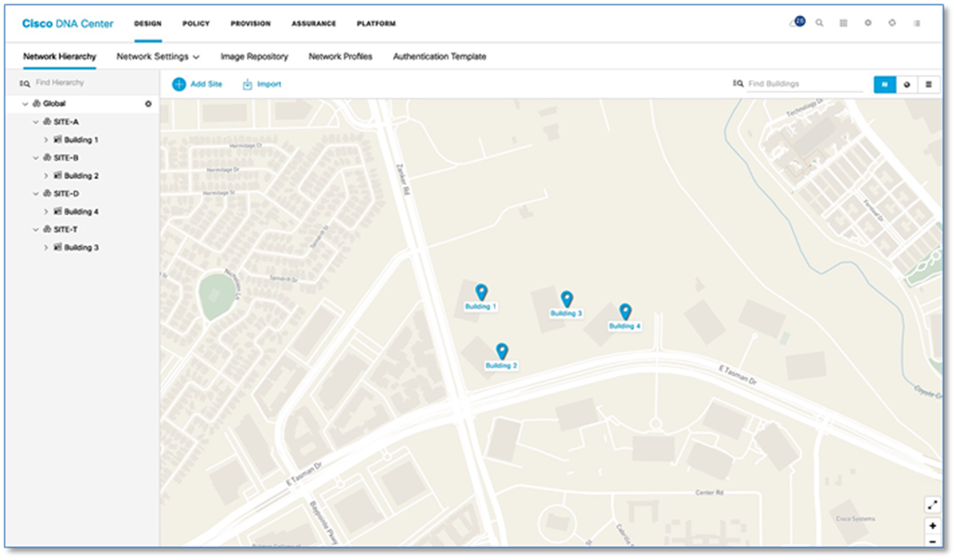
Task: Open the list menu icon at far right header
Action: pos(917,23)
